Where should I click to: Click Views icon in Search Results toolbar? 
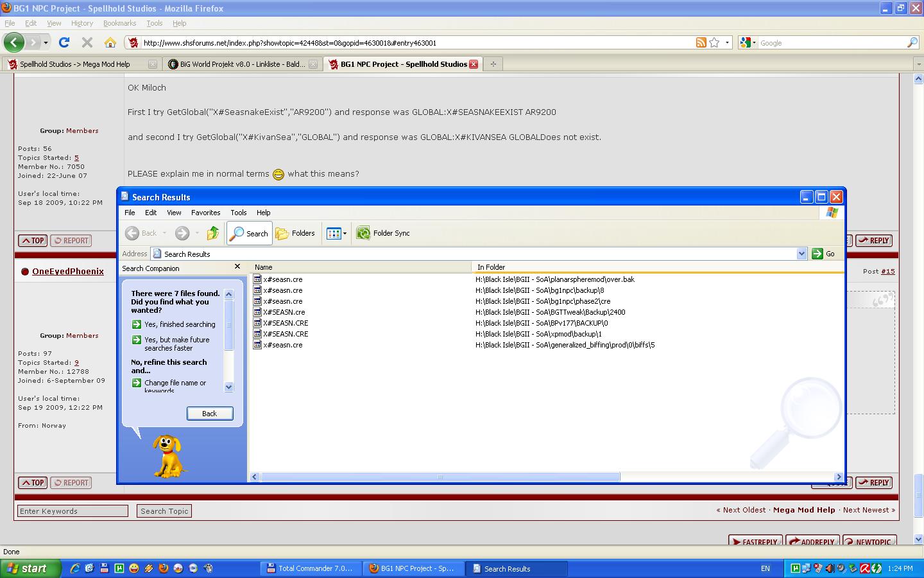coord(334,233)
